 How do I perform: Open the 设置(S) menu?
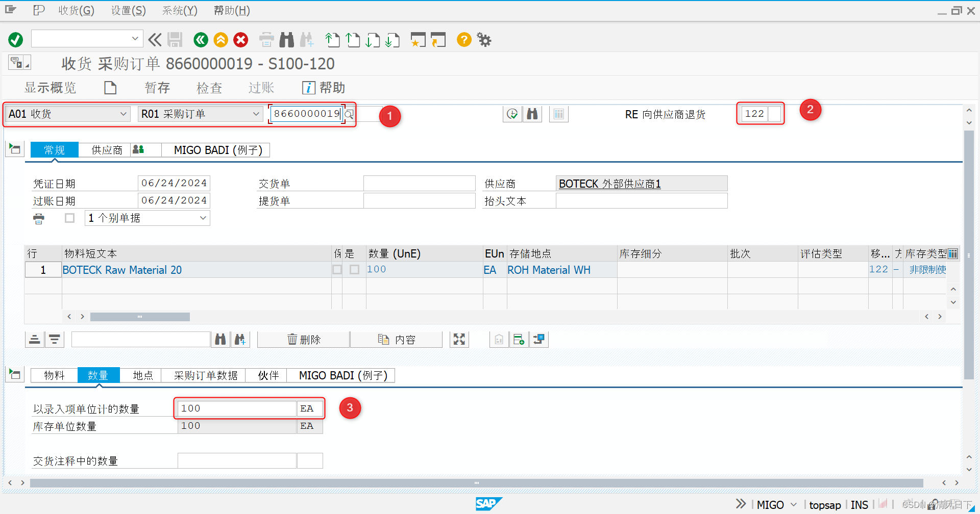[129, 10]
